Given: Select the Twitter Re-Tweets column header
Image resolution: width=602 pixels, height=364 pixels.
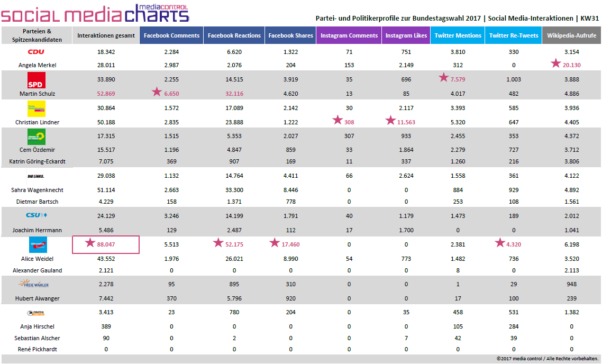Looking at the screenshot, I should click(x=514, y=35).
